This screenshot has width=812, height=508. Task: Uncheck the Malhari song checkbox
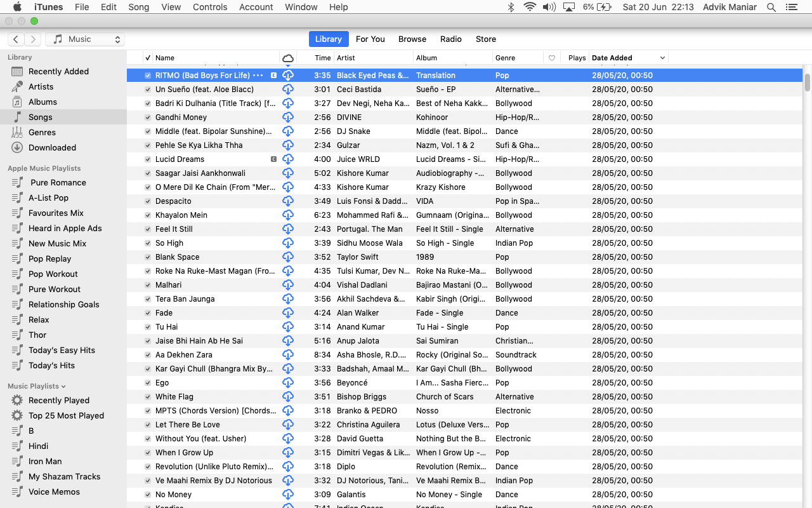coord(148,285)
